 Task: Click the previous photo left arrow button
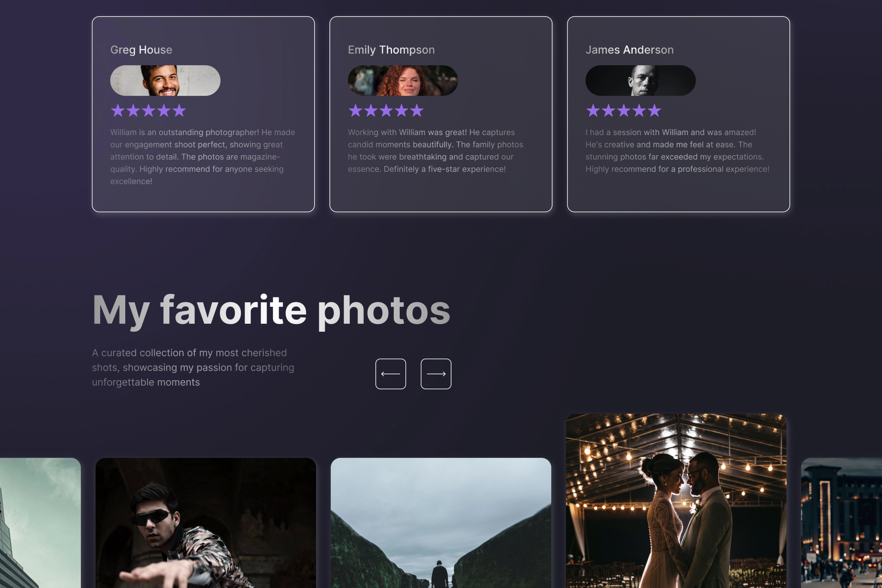tap(390, 374)
